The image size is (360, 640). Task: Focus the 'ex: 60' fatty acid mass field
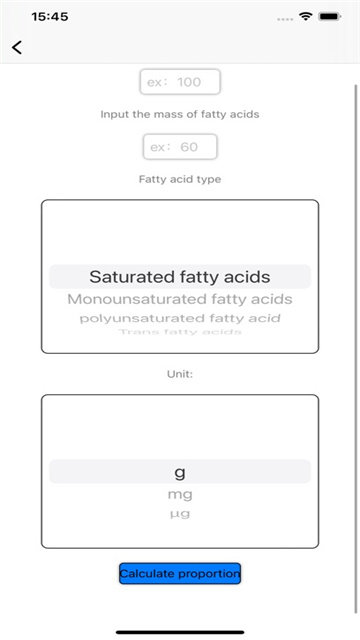coord(180,147)
